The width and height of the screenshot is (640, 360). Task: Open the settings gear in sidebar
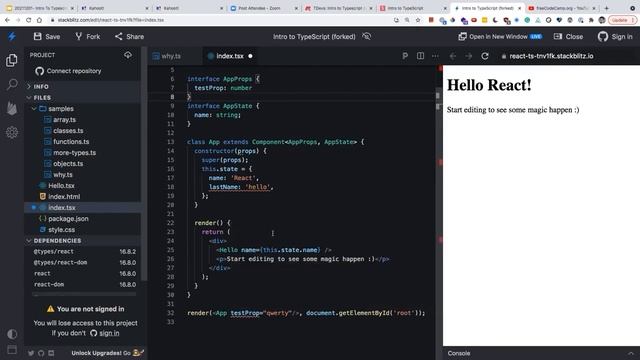click(x=12, y=132)
